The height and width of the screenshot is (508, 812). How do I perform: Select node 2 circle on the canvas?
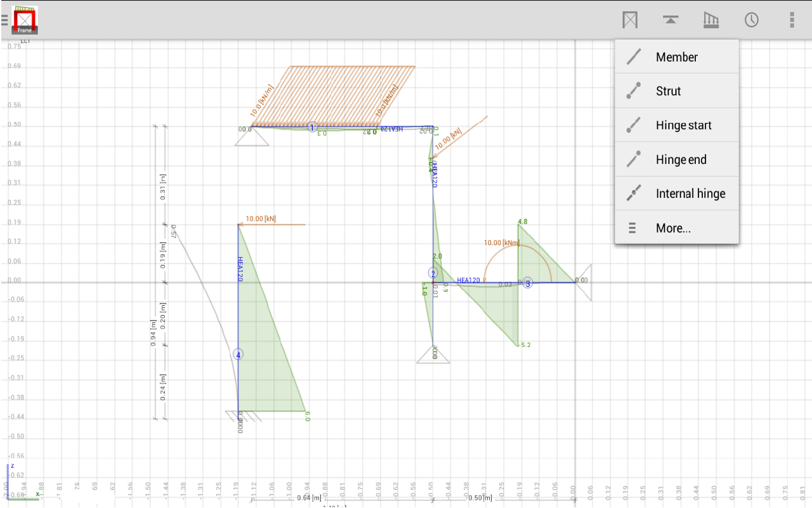[433, 272]
